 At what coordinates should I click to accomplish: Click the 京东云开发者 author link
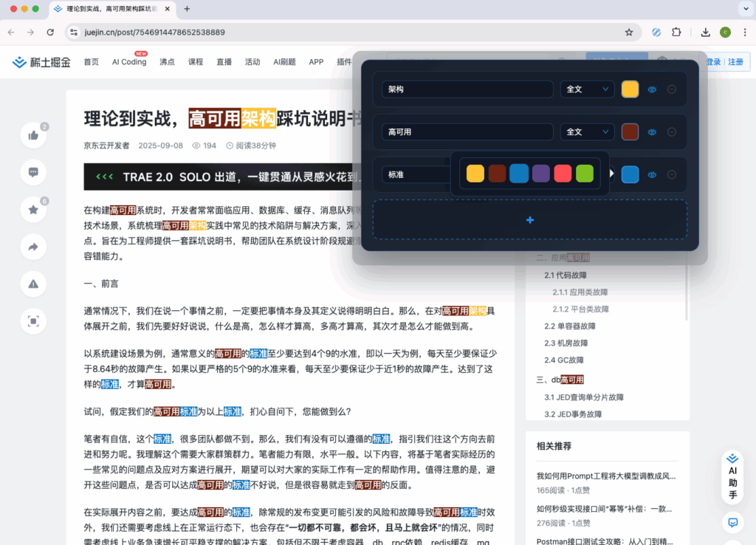[106, 145]
